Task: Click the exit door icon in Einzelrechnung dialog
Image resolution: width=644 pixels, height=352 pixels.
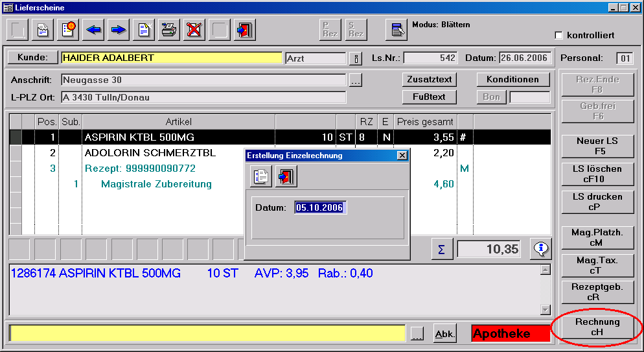Action: click(x=286, y=176)
